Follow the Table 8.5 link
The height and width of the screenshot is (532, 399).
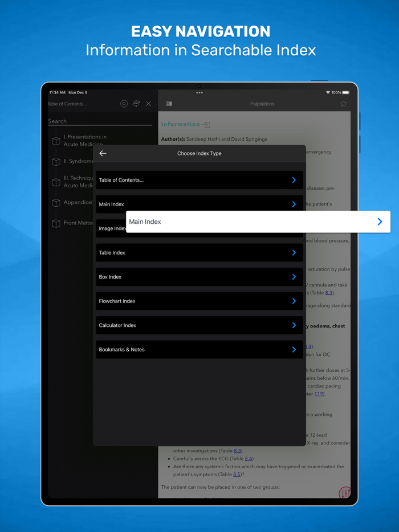pyautogui.click(x=237, y=474)
